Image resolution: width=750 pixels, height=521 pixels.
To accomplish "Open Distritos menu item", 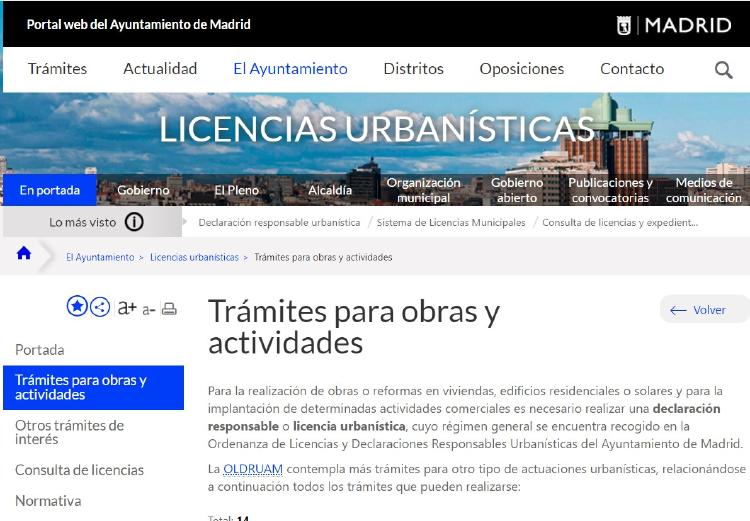I will (414, 69).
